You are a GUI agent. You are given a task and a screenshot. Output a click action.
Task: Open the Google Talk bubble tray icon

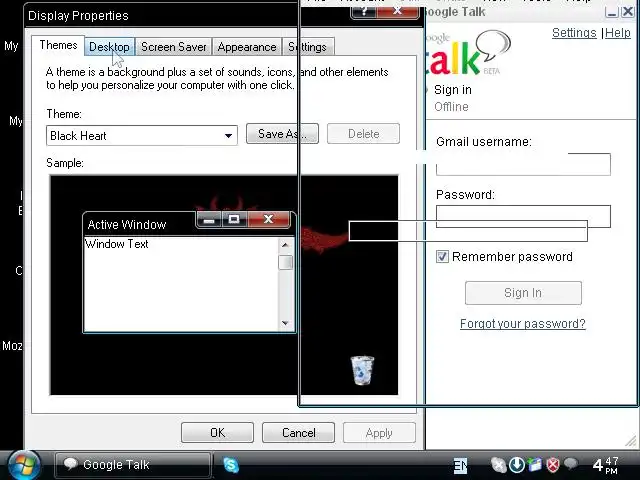571,464
